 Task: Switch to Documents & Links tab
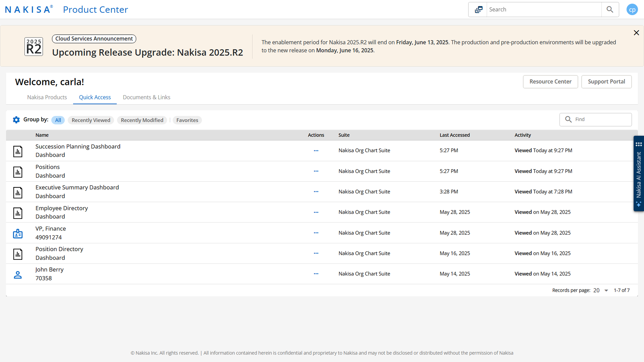tap(146, 97)
